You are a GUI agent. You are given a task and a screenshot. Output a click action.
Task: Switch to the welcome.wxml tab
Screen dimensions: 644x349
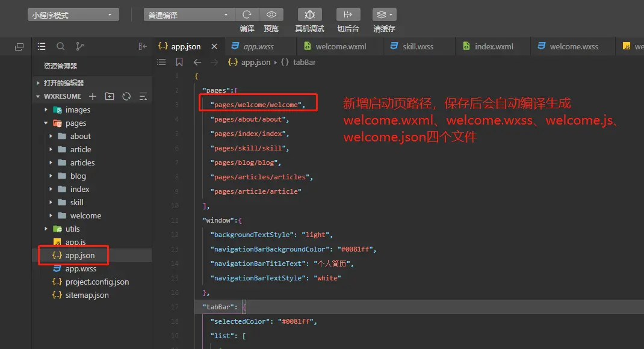coord(341,46)
